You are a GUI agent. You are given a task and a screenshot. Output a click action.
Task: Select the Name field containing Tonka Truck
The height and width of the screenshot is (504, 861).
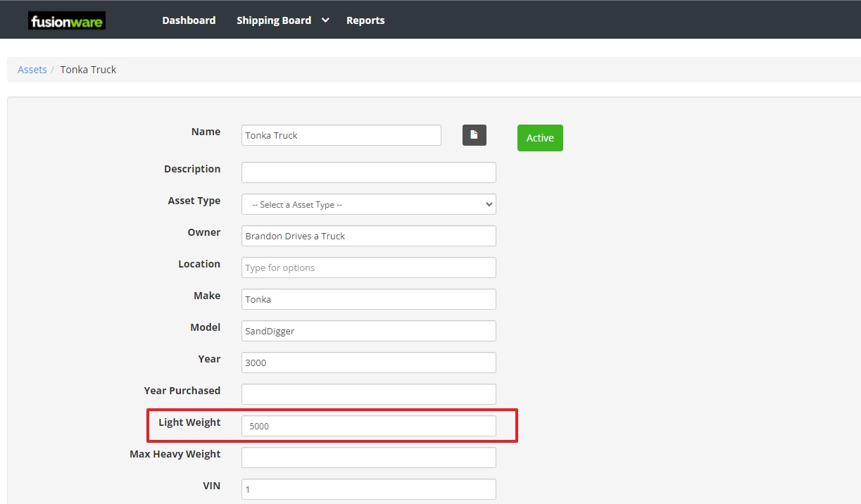tap(341, 134)
